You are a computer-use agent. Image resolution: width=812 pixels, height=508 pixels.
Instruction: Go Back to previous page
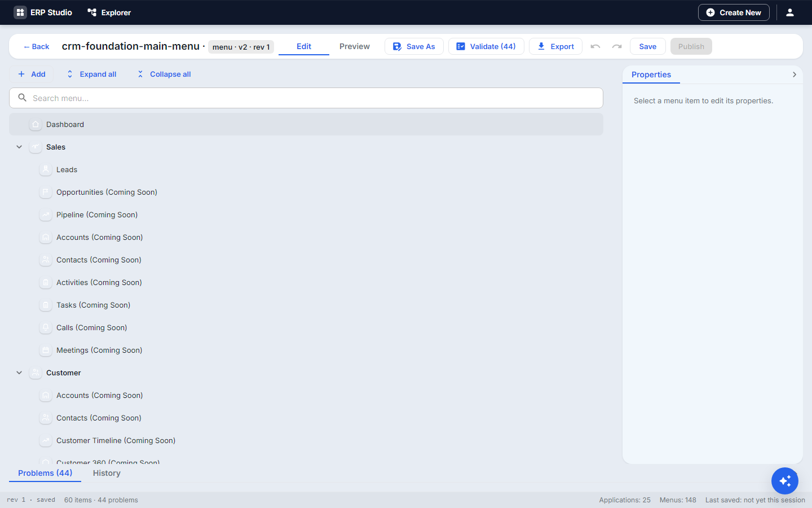pos(36,46)
